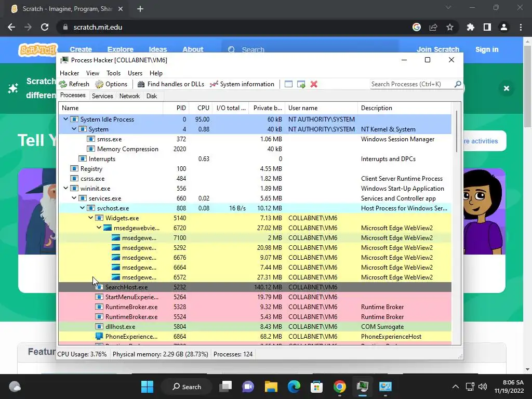
Task: Click the Refresh toolbar button
Action: [x=74, y=84]
